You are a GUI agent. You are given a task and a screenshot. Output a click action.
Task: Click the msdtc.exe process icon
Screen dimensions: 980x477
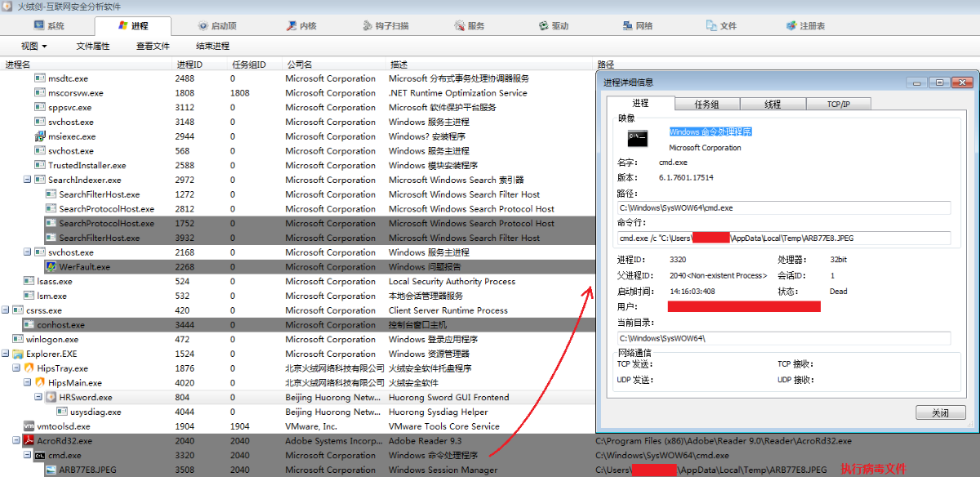[40, 78]
